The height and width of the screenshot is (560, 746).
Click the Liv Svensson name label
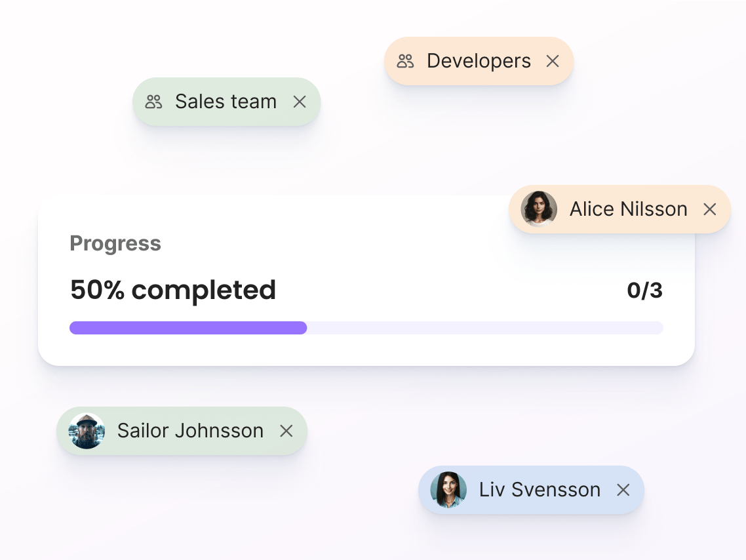pos(540,490)
